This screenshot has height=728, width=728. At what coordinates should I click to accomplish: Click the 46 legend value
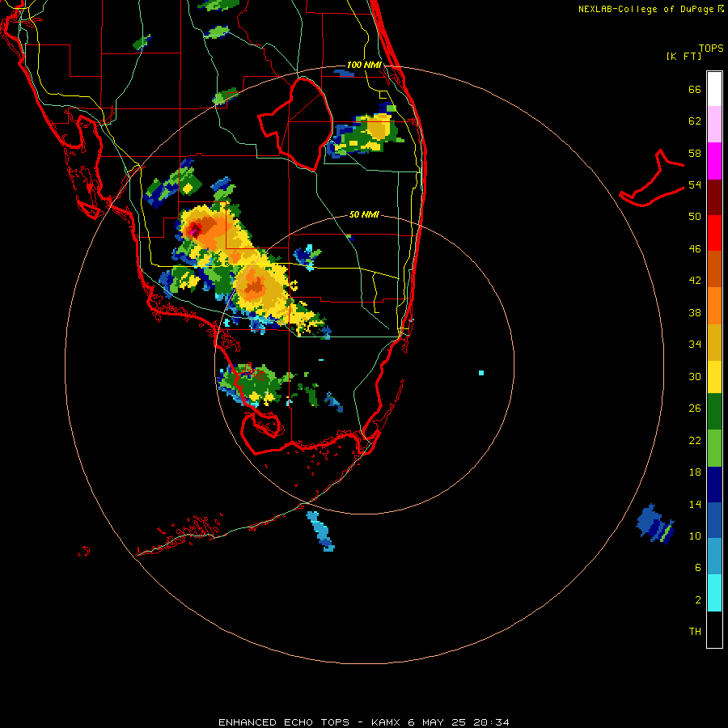click(695, 249)
